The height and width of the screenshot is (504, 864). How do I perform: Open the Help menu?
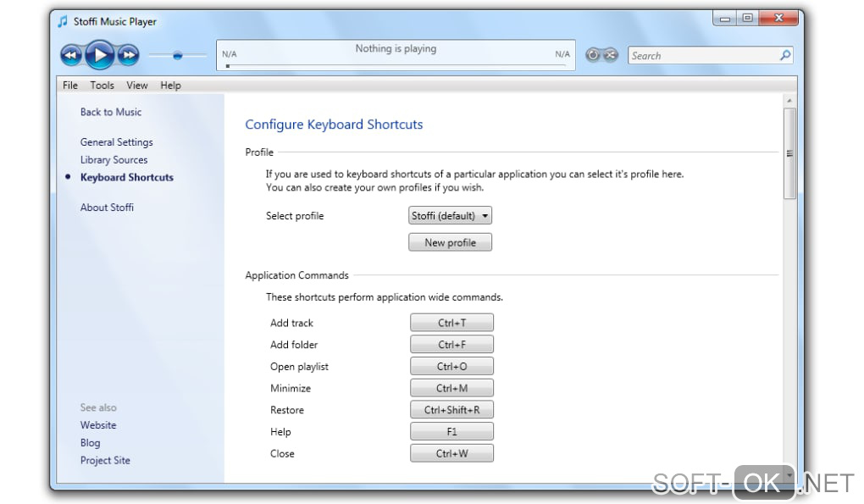170,86
